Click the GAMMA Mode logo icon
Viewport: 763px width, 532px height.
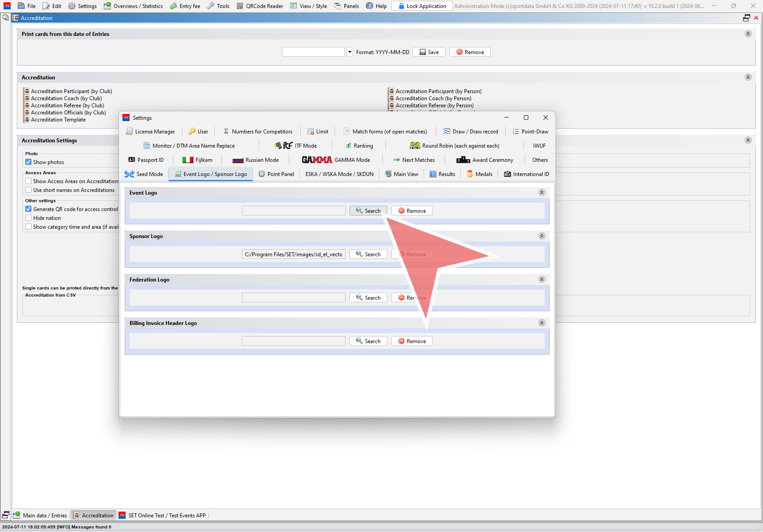point(317,160)
